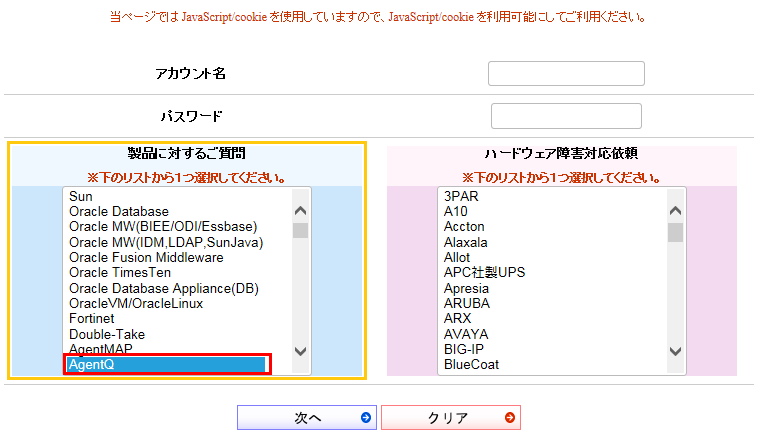Select AVAYA in the hardware list

coord(466,334)
